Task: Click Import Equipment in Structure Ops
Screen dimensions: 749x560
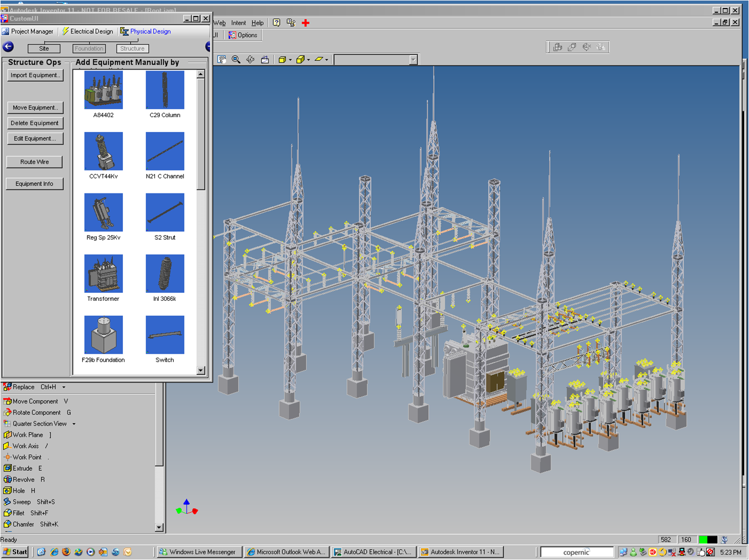Action: pyautogui.click(x=35, y=75)
